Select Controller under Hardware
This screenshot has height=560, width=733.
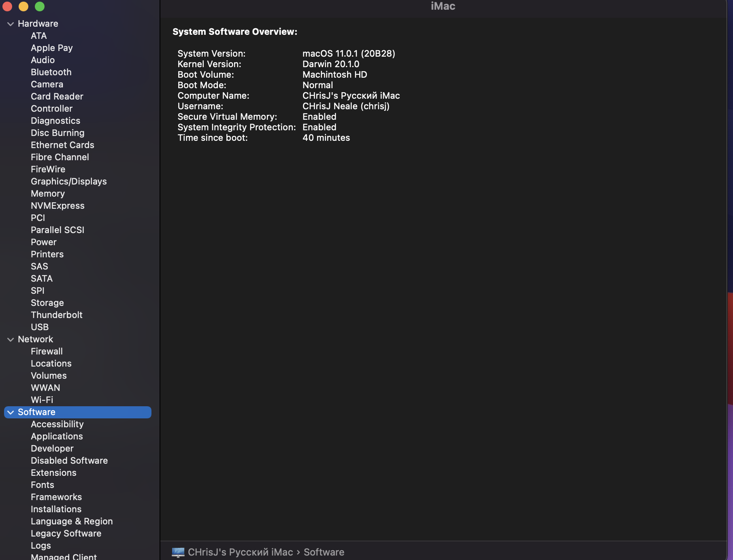pos(52,109)
